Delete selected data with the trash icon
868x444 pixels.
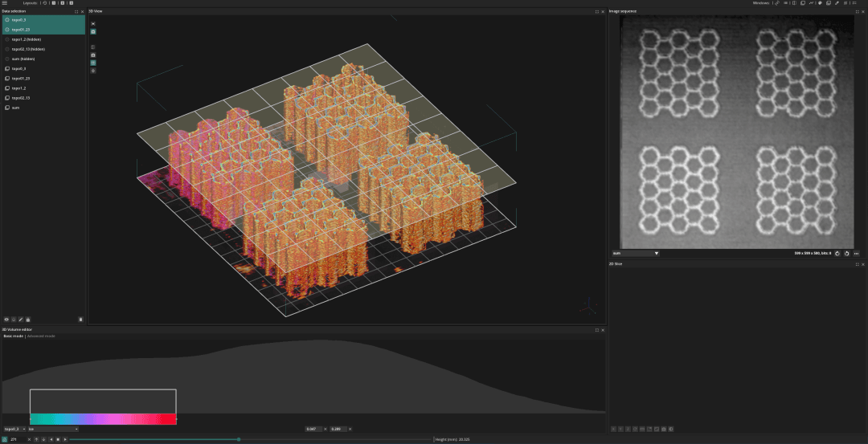click(80, 320)
